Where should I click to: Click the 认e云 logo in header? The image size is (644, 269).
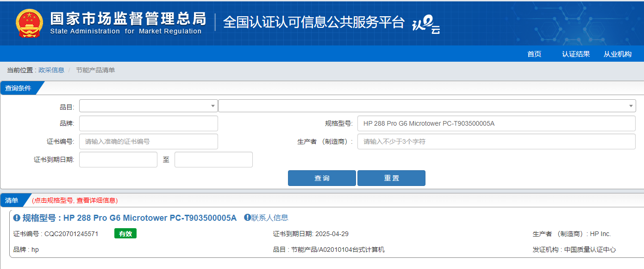pos(426,25)
